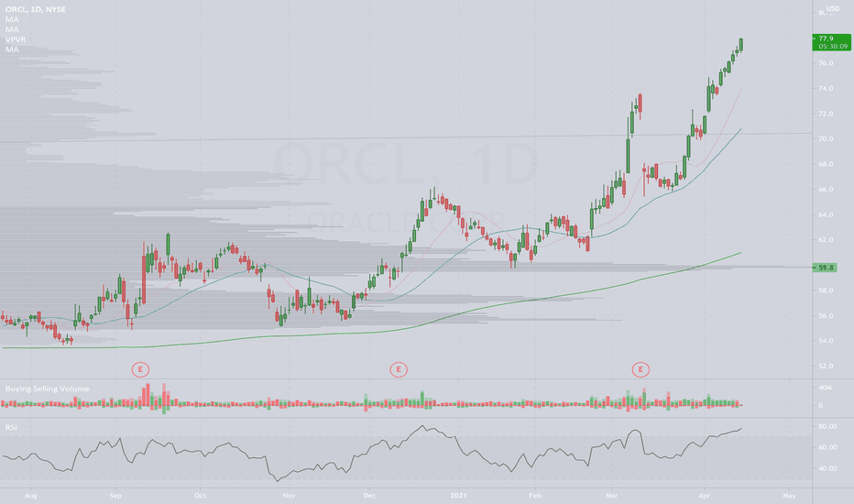The height and width of the screenshot is (504, 854).
Task: Click the 52.0 price axis label
Action: click(x=826, y=367)
